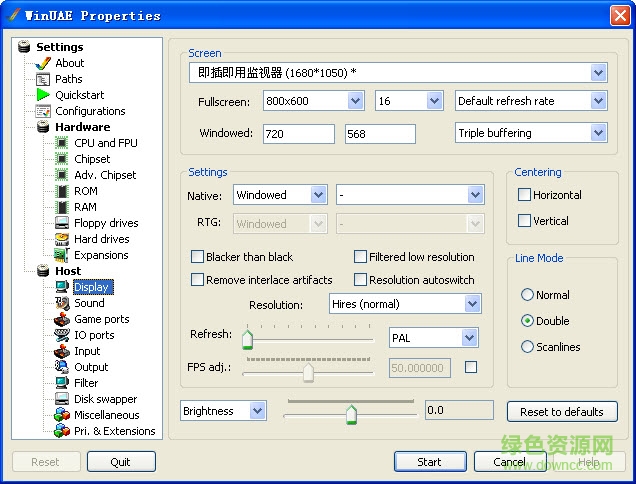The image size is (636, 484).
Task: Open the 800x600 fullscreen resolution dropdown
Action: point(355,101)
